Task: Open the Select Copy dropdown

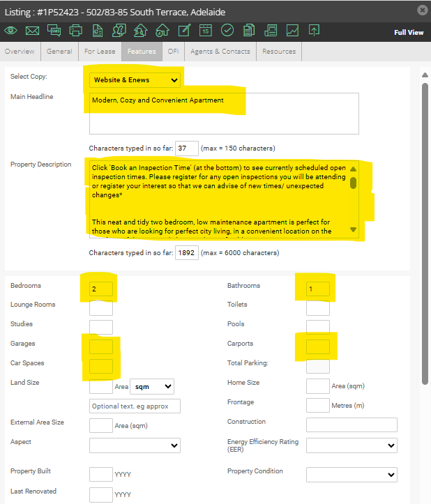Action: click(x=135, y=79)
